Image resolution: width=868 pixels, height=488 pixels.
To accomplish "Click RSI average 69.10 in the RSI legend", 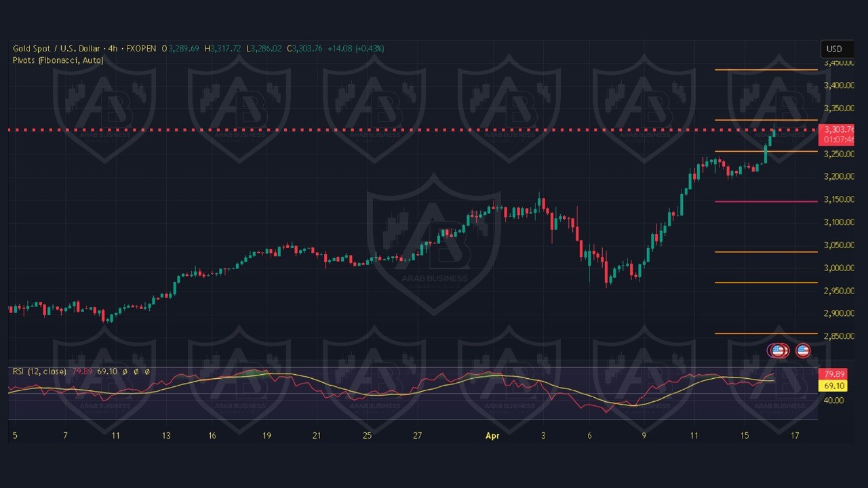I will click(x=108, y=371).
